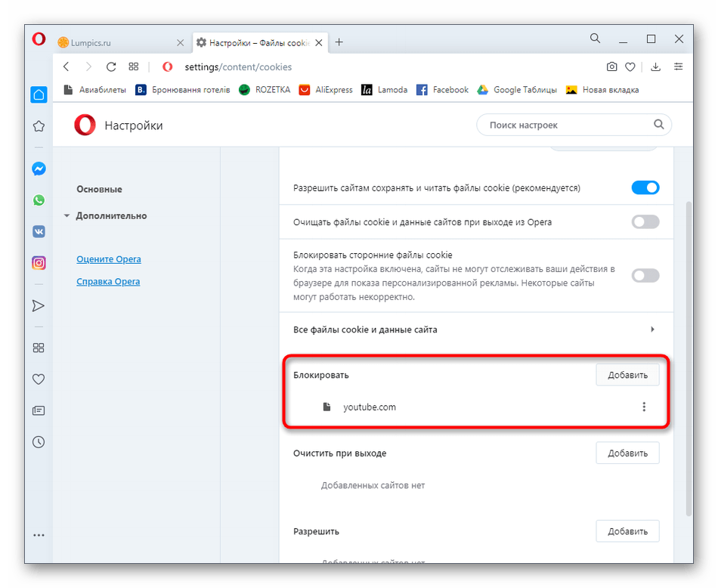Click the sidebar Home start page icon

pos(39,94)
